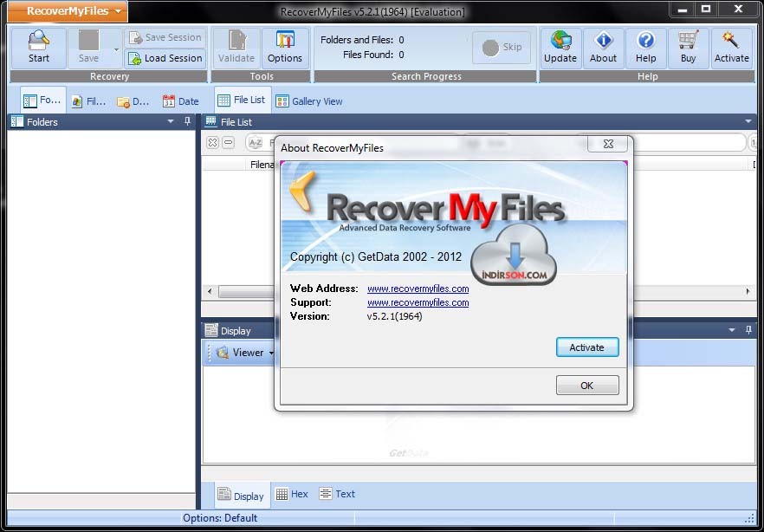Image resolution: width=764 pixels, height=532 pixels.
Task: Pin the Folders panel
Action: (x=188, y=120)
